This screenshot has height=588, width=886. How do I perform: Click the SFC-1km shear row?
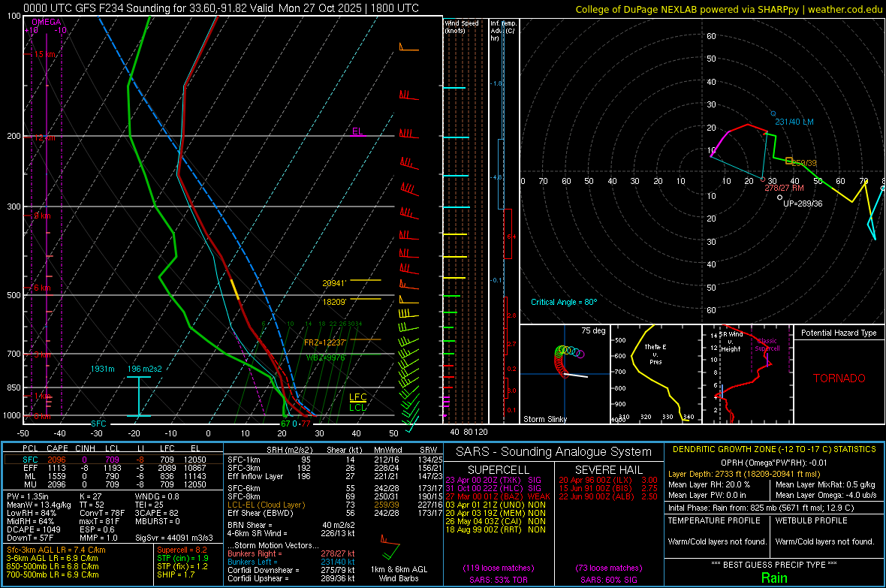(335, 460)
